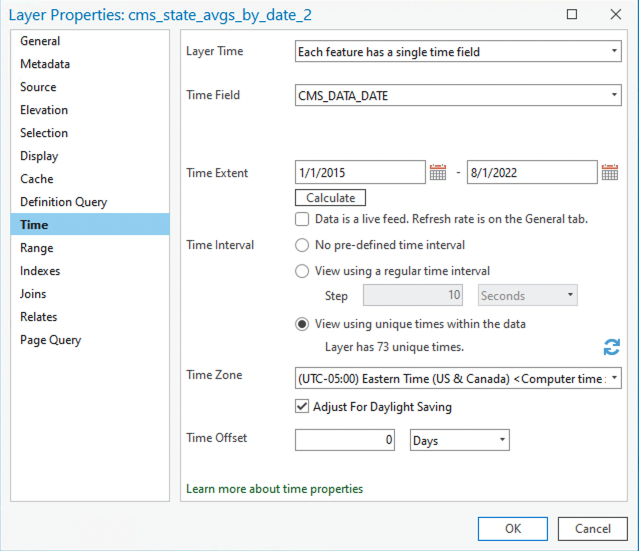Refresh the unique times count

611,347
